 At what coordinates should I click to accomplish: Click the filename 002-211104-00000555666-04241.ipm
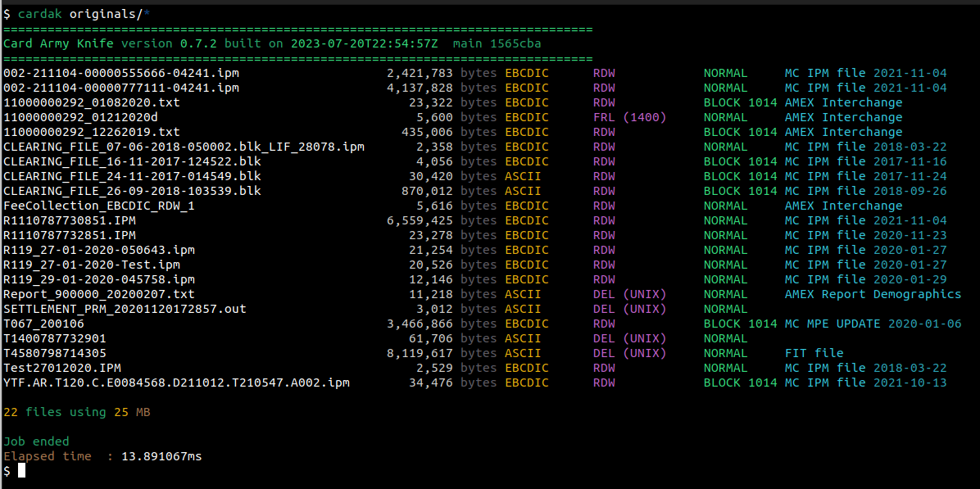pos(121,73)
